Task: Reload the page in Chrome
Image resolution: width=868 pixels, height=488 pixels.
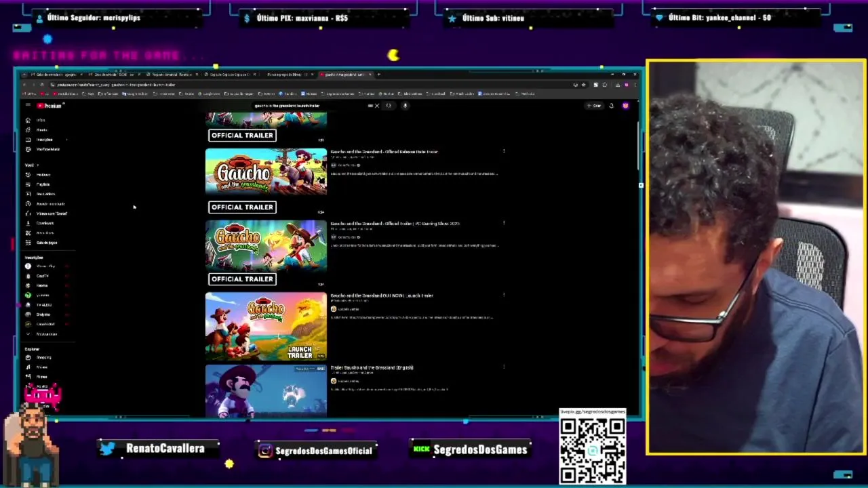Action: coord(41,85)
